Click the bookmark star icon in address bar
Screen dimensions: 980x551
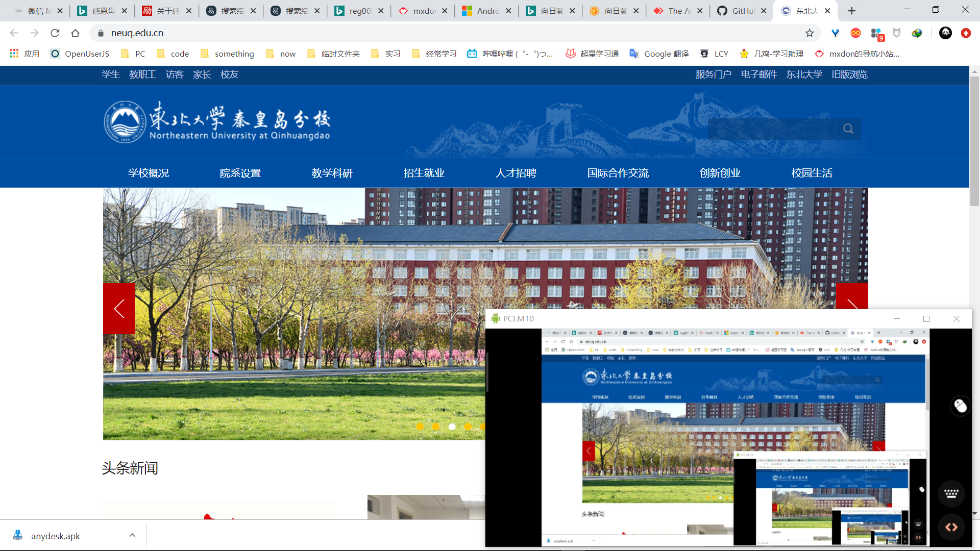(810, 33)
